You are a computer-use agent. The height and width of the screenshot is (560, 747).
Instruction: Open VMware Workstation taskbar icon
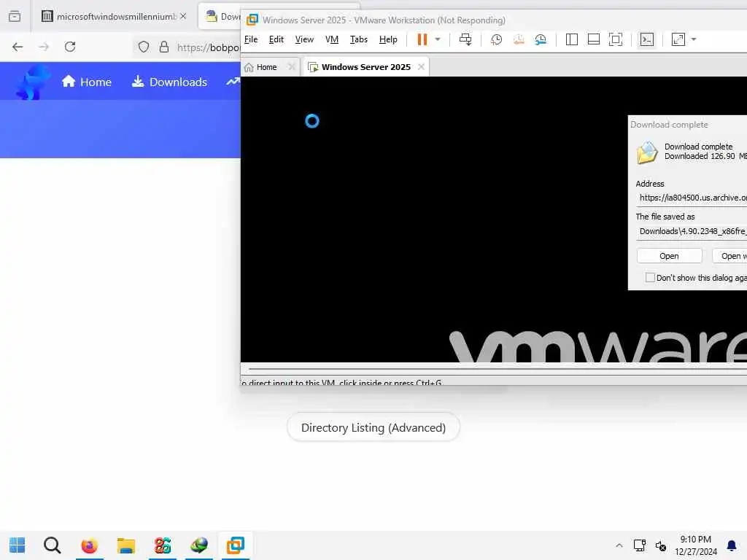236,545
